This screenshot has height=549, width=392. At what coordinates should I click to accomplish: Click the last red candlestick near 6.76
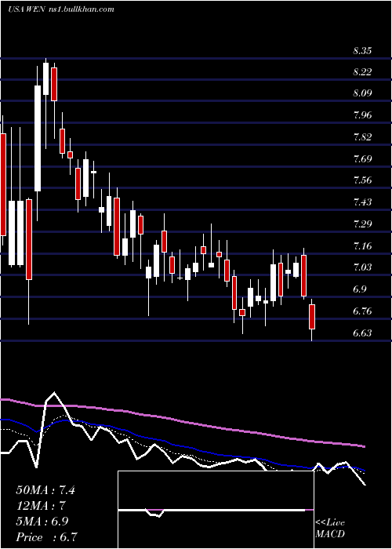click(312, 317)
